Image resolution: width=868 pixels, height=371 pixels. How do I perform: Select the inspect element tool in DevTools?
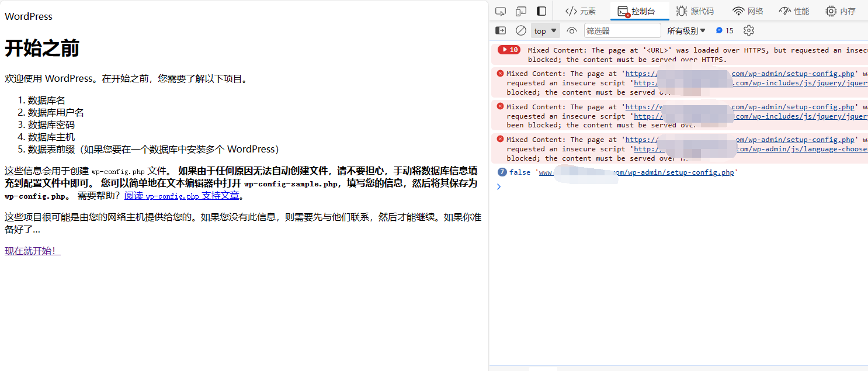pos(501,11)
